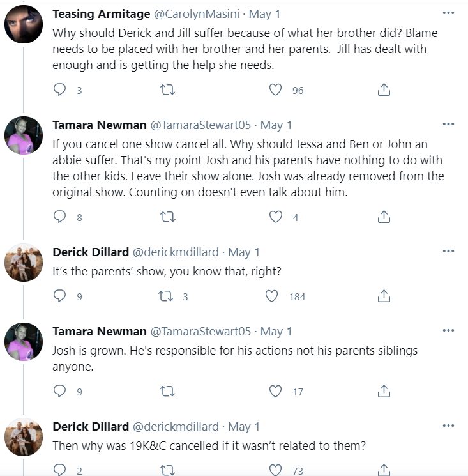Like Tamara's tweet with 4 likes
This screenshot has height=476, width=468.
pyautogui.click(x=275, y=217)
